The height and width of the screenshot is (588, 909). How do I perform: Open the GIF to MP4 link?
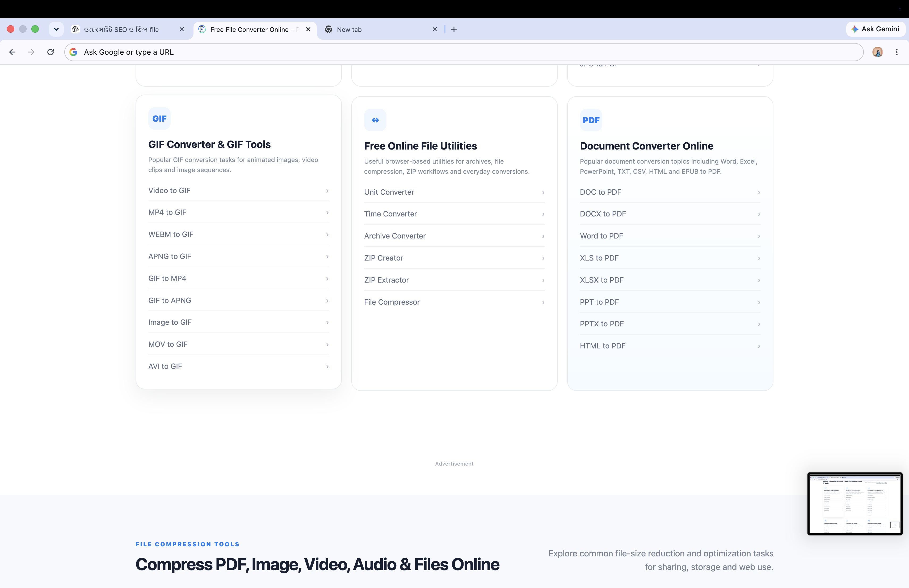pos(238,279)
